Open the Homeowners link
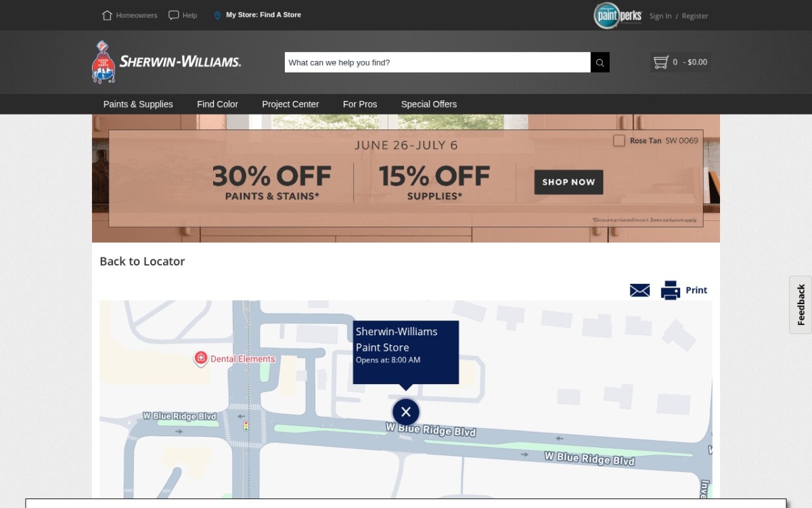The width and height of the screenshot is (812, 508). [137, 15]
